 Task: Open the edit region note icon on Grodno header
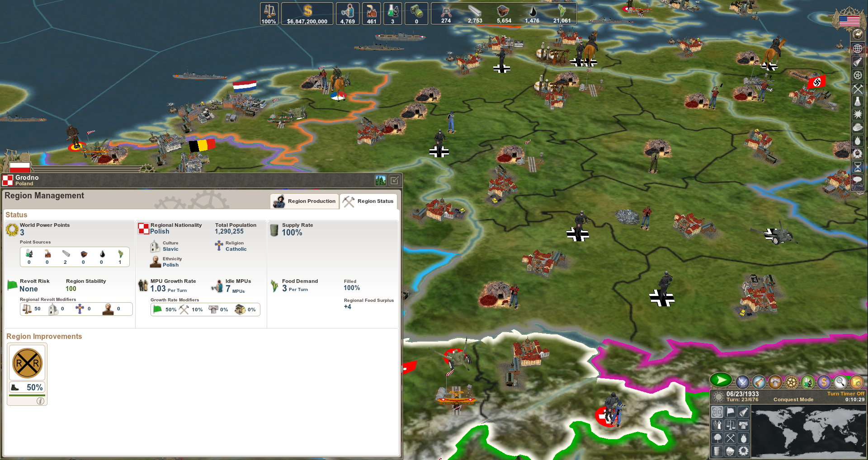coord(395,180)
